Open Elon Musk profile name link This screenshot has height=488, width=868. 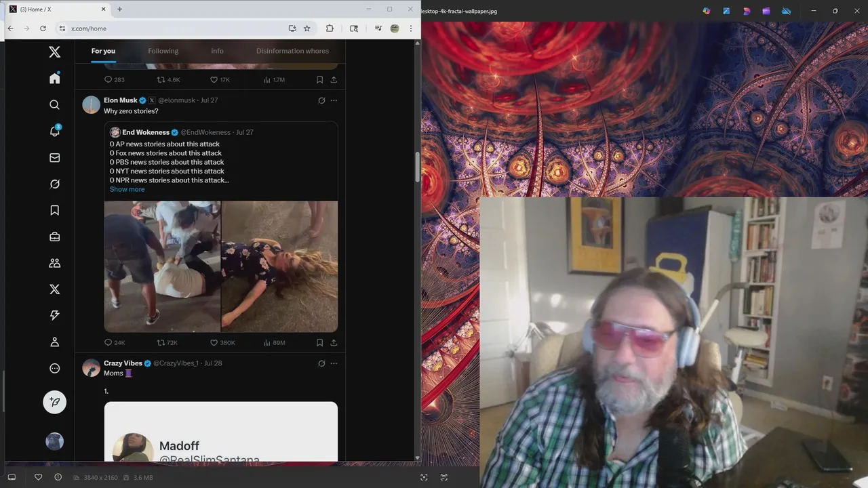121,100
